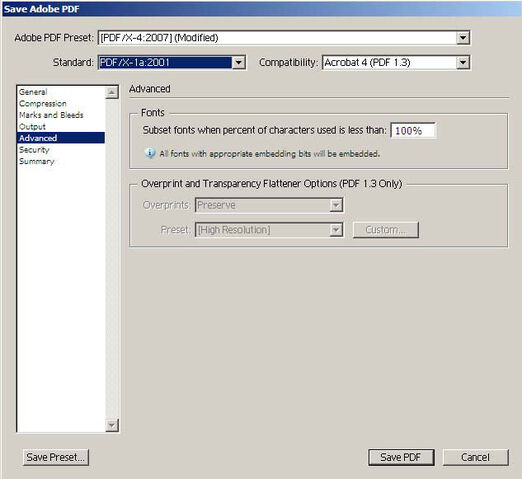The height and width of the screenshot is (479, 522).
Task: Select the General category
Action: 61,92
